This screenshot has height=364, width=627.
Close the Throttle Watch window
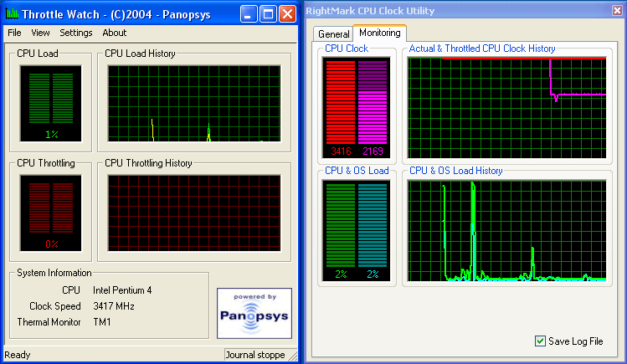pos(287,14)
